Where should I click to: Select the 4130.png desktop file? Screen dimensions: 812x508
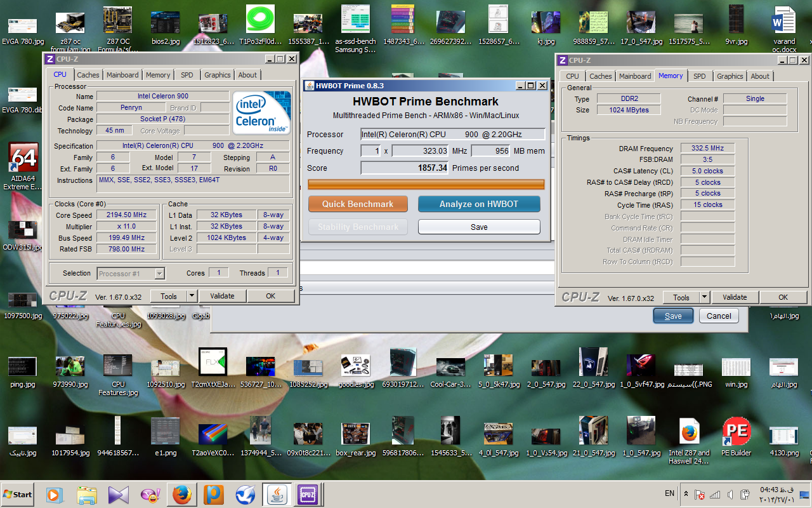[x=784, y=441]
